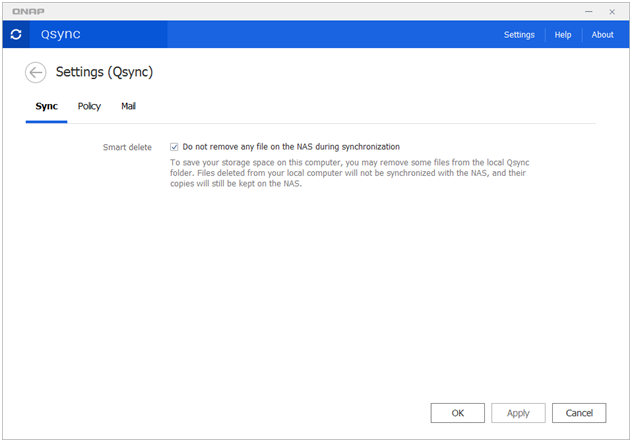Image resolution: width=632 pixels, height=442 pixels.
Task: Switch to the Mail tab
Action: (x=128, y=106)
